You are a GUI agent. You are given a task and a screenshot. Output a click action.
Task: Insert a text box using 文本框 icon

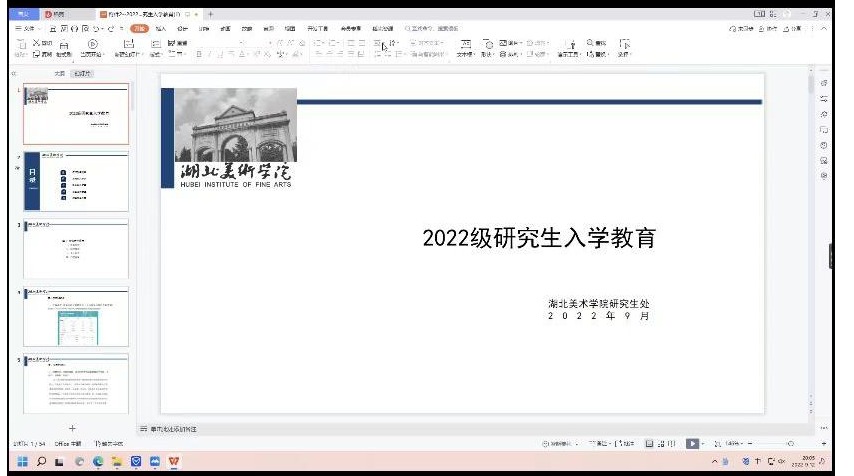point(465,44)
